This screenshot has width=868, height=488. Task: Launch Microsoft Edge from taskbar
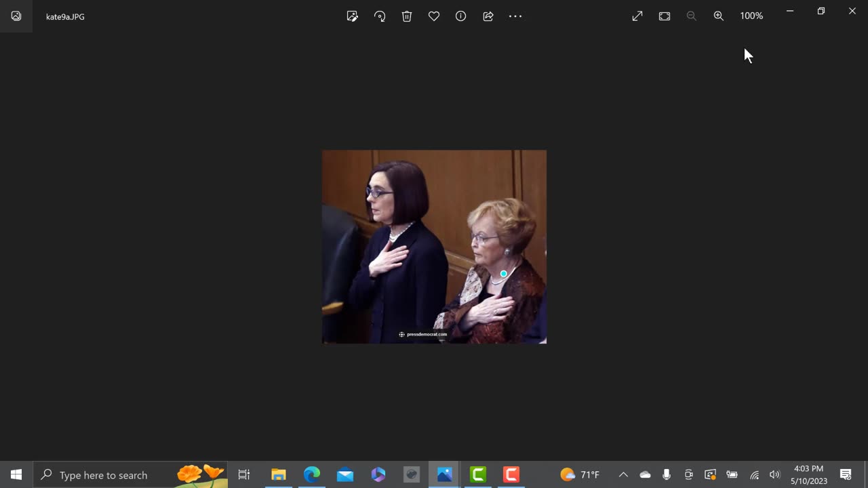point(312,474)
